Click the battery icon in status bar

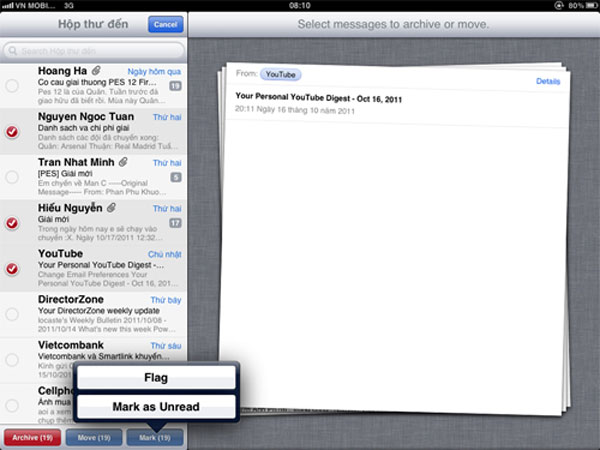[591, 5]
